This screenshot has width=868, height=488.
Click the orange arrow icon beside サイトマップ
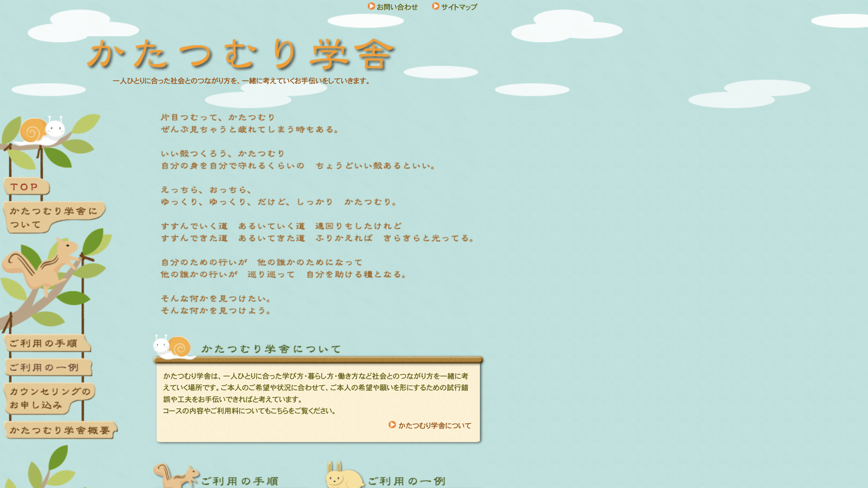[x=436, y=6]
